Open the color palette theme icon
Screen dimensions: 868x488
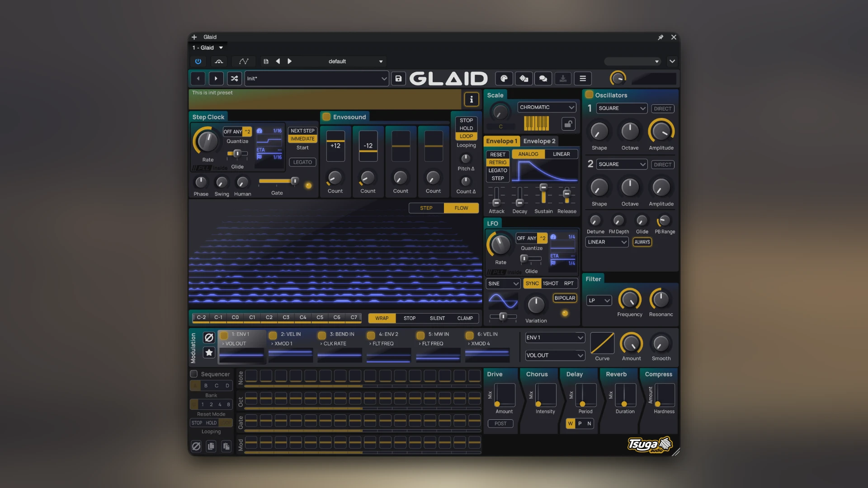504,79
